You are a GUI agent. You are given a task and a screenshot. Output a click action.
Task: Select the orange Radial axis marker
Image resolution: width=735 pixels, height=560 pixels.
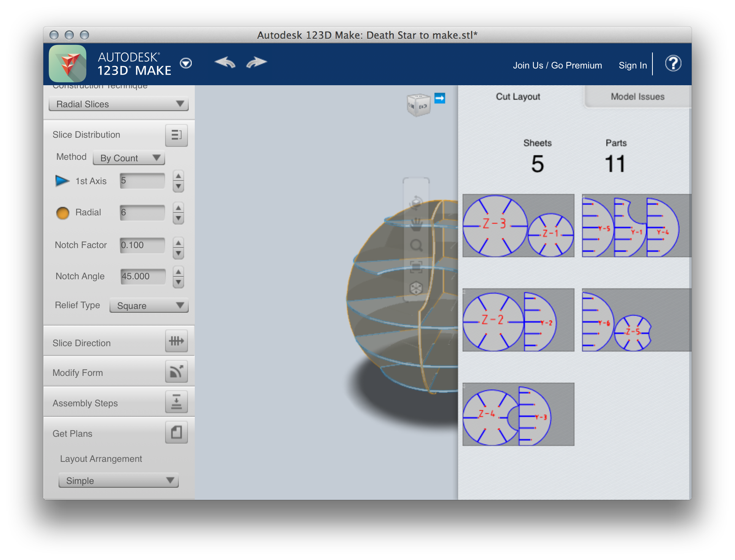(x=63, y=213)
